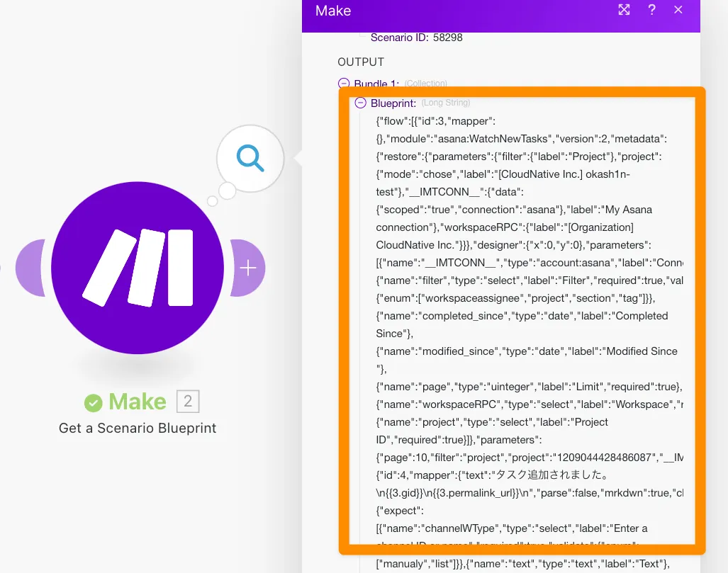
Task: Open help with the question mark icon
Action: coord(651,10)
